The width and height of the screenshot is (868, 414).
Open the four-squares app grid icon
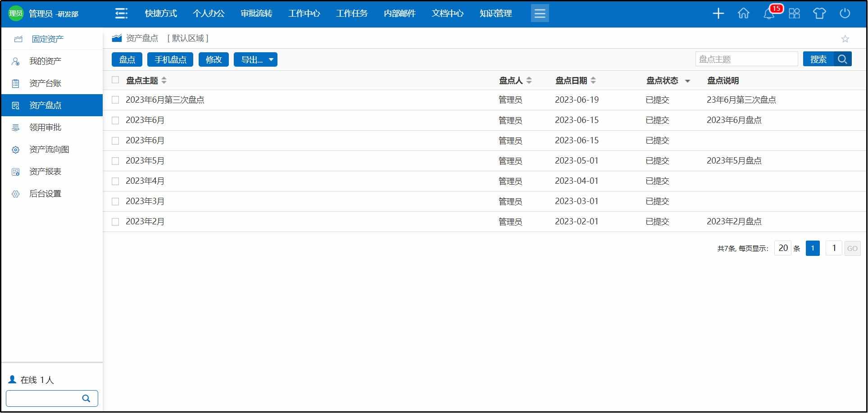click(x=794, y=14)
